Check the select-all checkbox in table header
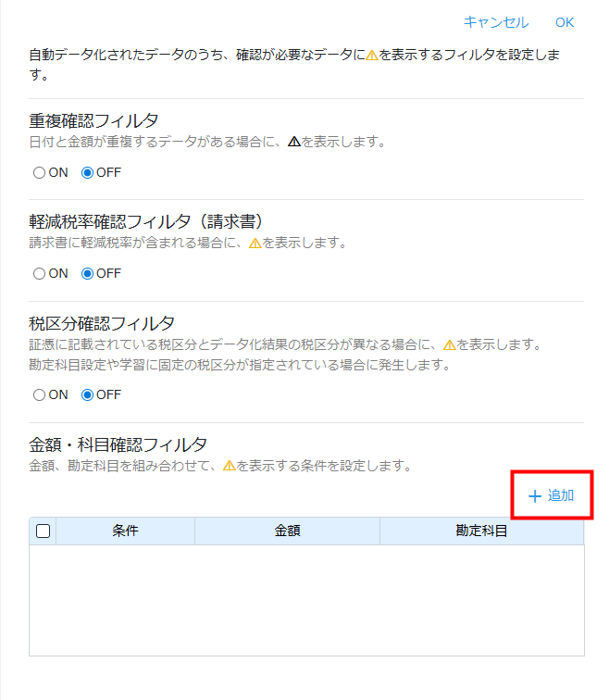 click(43, 531)
